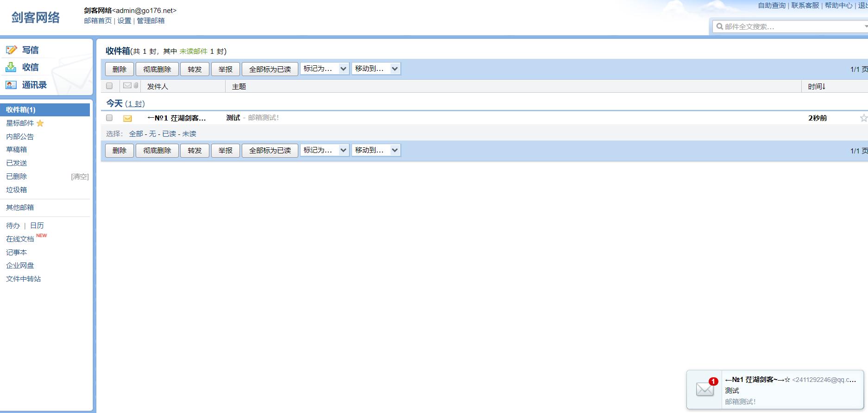This screenshot has height=413, width=868.
Task: Click the bottom 全部标为已读 button
Action: pyautogui.click(x=270, y=151)
